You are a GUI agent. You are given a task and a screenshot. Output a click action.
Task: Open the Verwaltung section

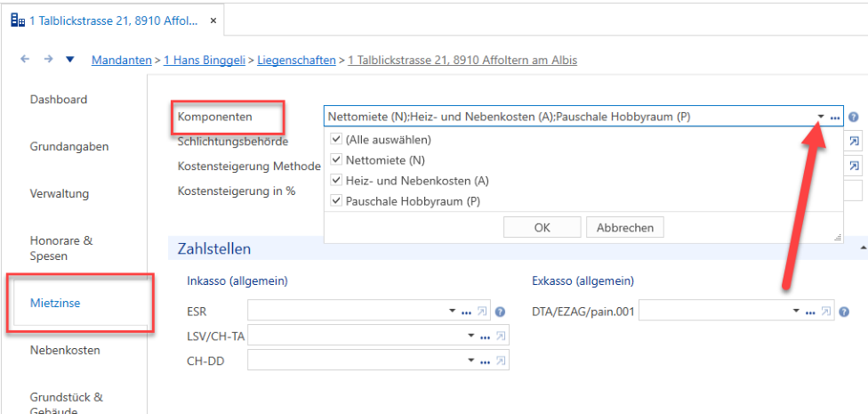pos(60,194)
